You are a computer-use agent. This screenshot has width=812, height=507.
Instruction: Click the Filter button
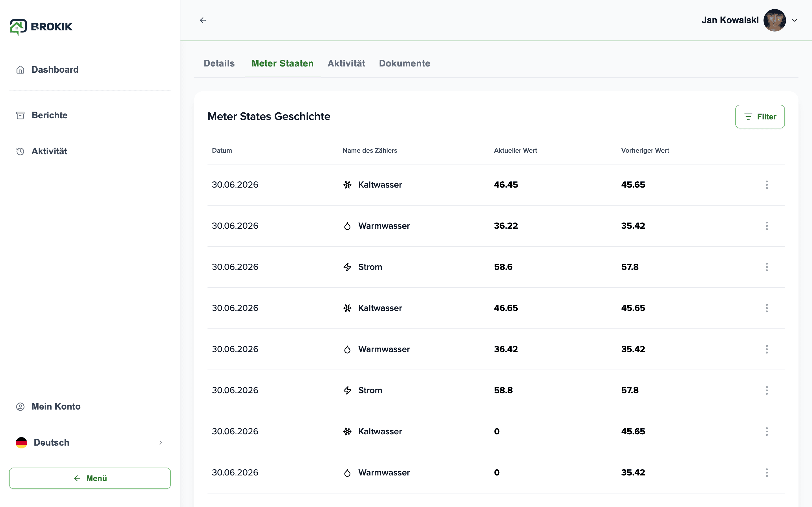pos(760,117)
